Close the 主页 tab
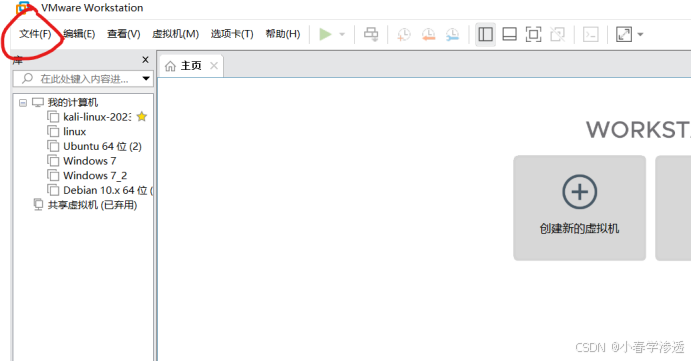This screenshot has height=361, width=692. click(214, 66)
